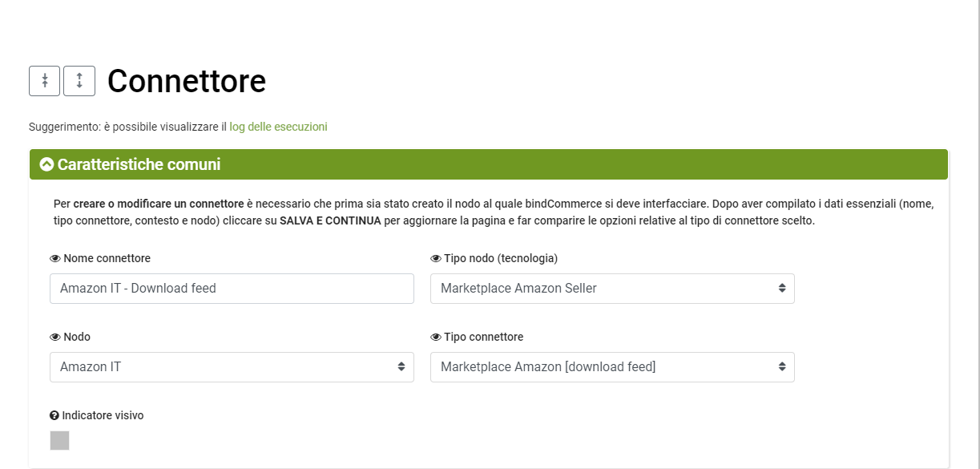Click the Indicatore visivo label text
This screenshot has height=469, width=980.
click(x=103, y=415)
